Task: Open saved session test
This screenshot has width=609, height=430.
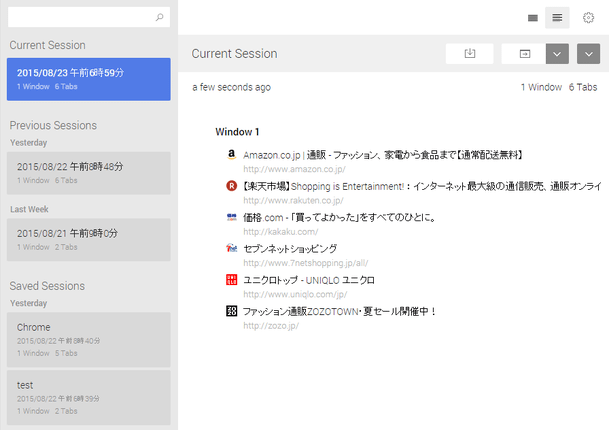Action: point(89,397)
